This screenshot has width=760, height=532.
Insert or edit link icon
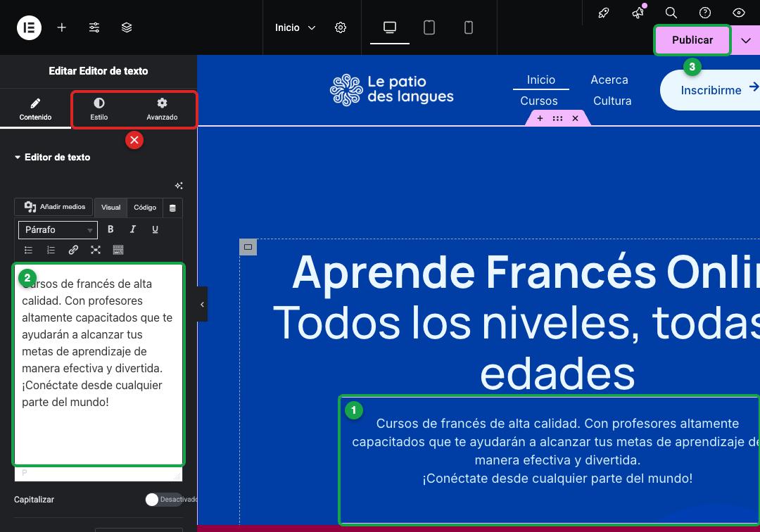pyautogui.click(x=73, y=250)
